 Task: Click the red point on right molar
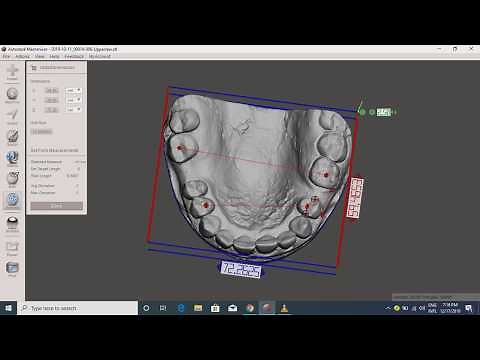click(326, 174)
